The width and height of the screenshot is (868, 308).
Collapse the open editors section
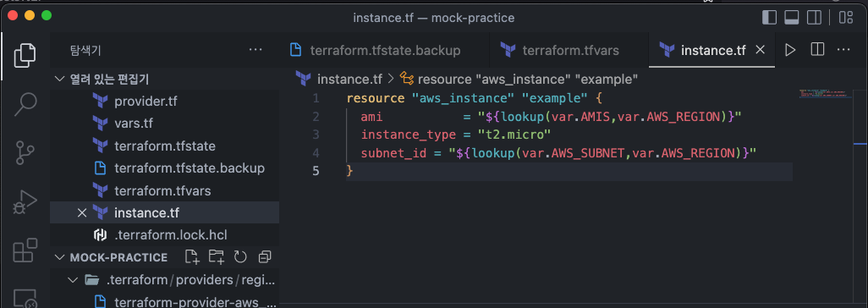point(59,79)
